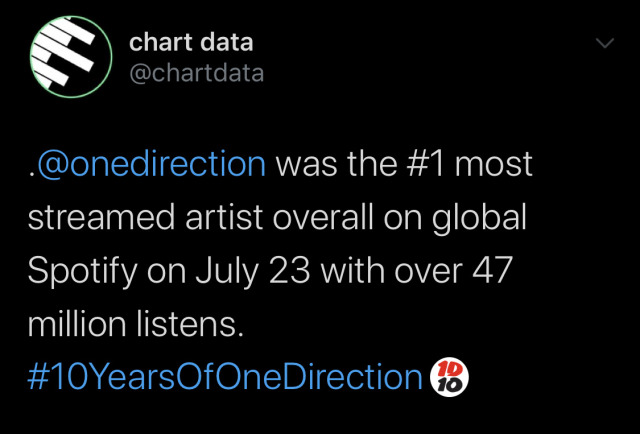Tap the period before @onedirection
This screenshot has height=434, width=640.
pos(31,174)
